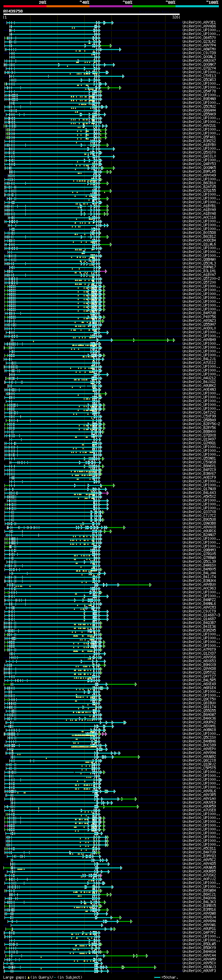Image resolution: width=222 pixels, height=980 pixels.
Task: Click hit label UniRef100_A8WTM0
Action: click(199, 49)
